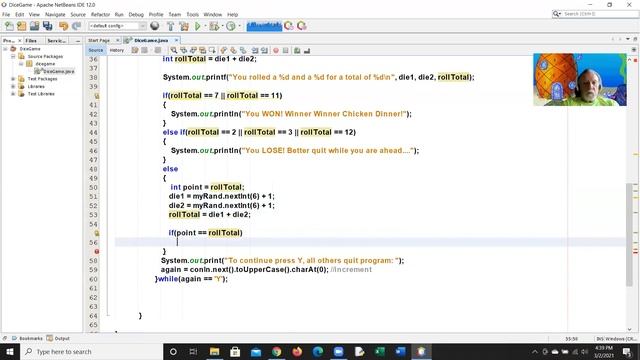Click the Clean and Build icon

184,26
